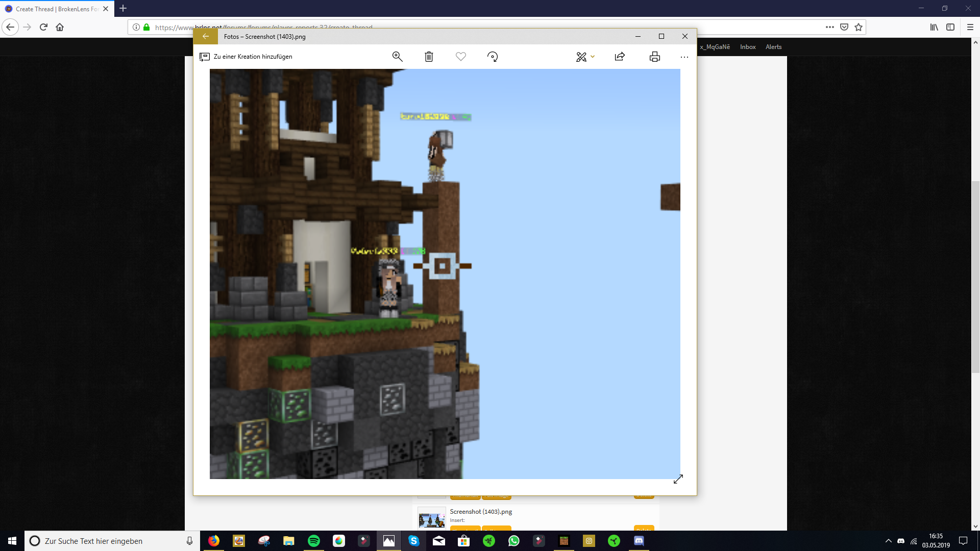Viewport: 980px width, 551px height.
Task: Click the zoom magnifier icon in Fotos
Action: [x=397, y=57]
